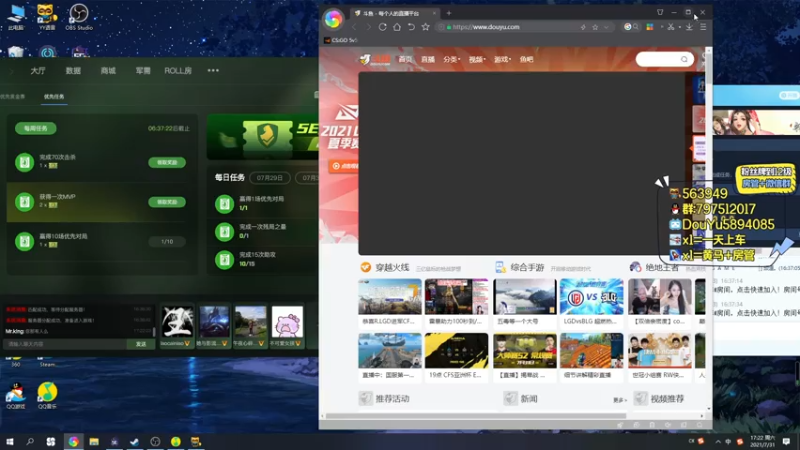Click the 360 browser taskbar icon

[x=73, y=441]
